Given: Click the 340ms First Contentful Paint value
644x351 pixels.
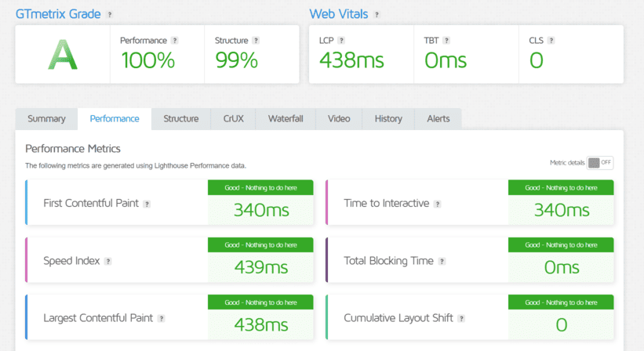Looking at the screenshot, I should click(x=261, y=210).
